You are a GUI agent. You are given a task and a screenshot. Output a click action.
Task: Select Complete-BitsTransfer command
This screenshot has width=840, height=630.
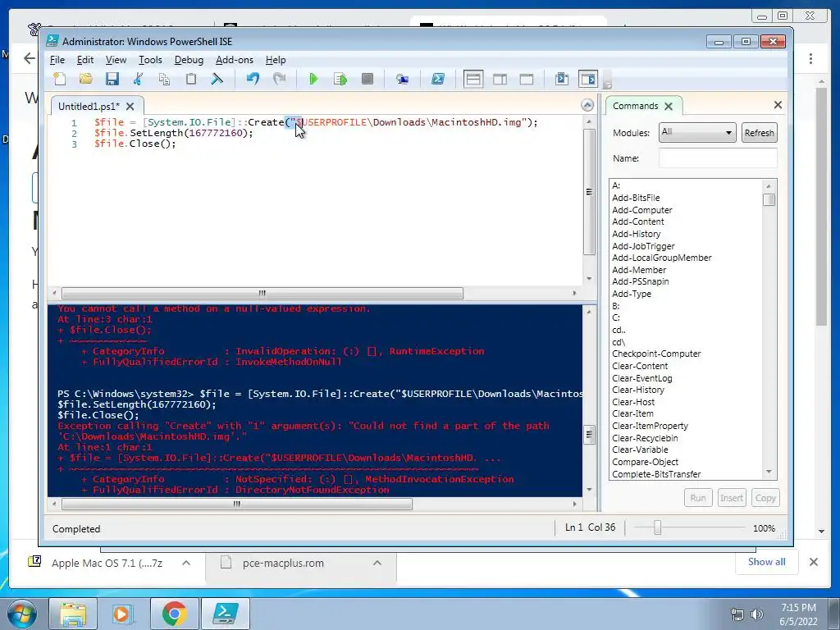point(656,474)
